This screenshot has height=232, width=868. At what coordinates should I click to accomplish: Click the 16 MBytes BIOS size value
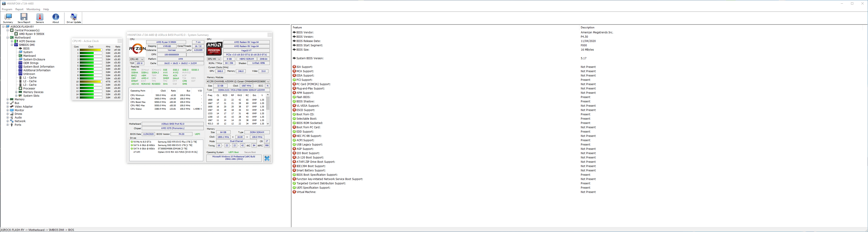click(x=587, y=49)
